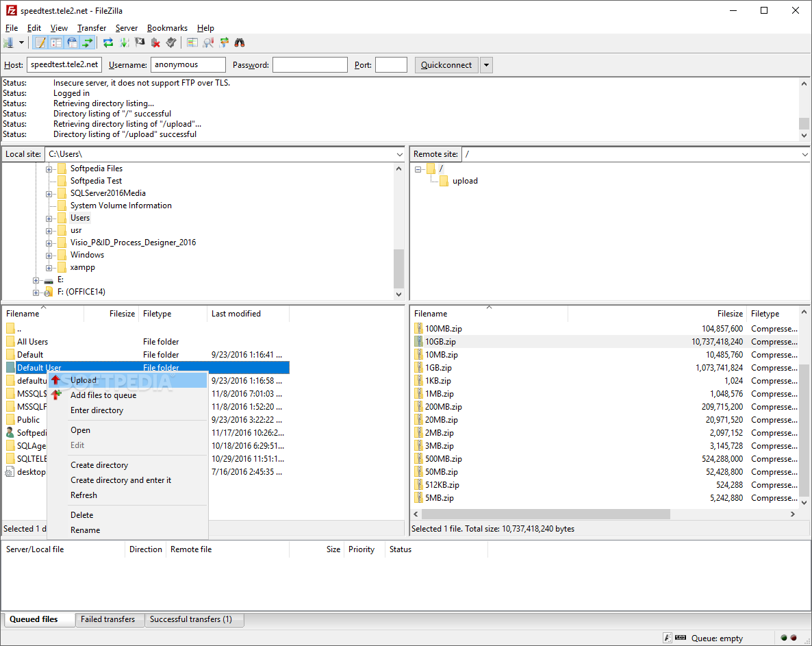
Task: Choose Refresh in the context menu
Action: tap(128, 495)
